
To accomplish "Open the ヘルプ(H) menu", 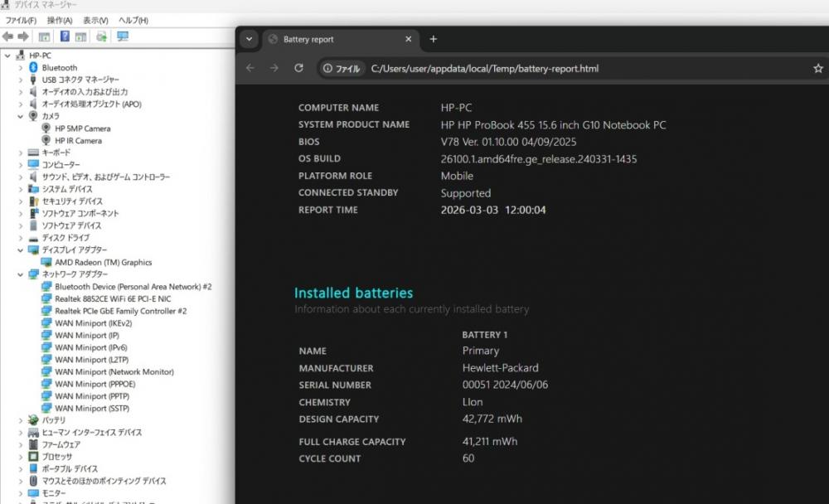I will tap(133, 20).
